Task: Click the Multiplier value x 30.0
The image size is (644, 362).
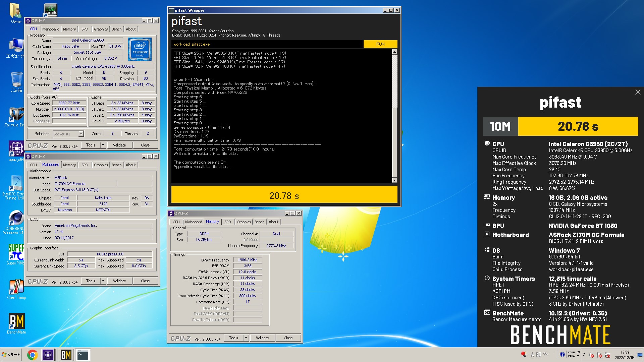Action: click(x=69, y=109)
